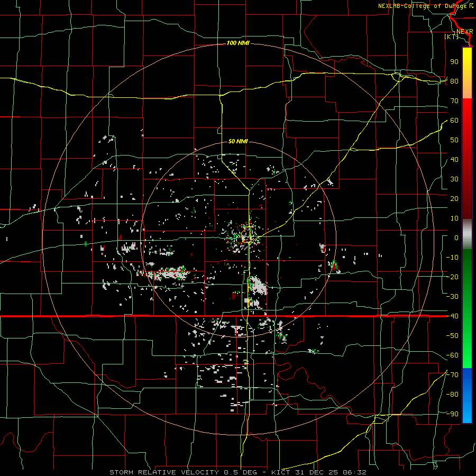Click the positive 60 scale value
The width and height of the screenshot is (476, 476).
[x=454, y=121]
